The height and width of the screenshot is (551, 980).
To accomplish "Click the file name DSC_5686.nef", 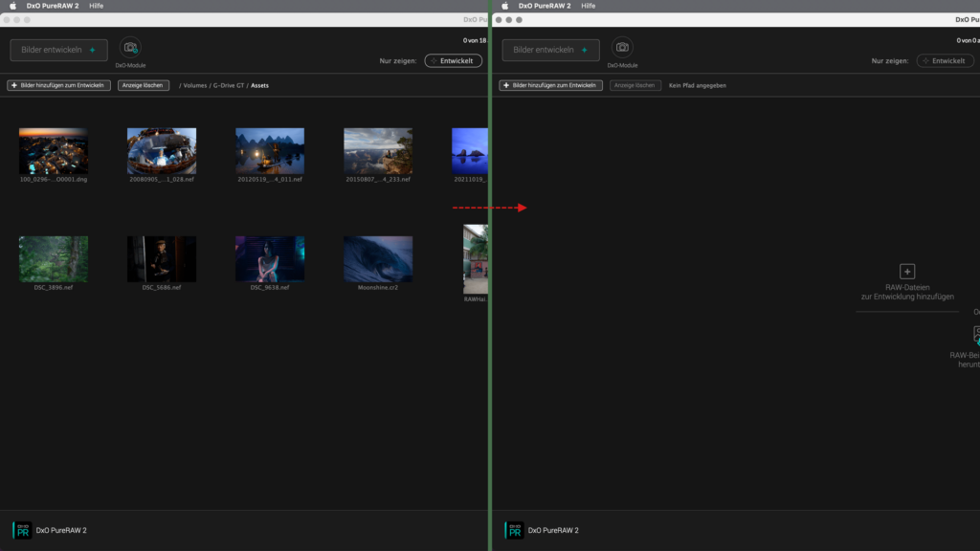I will point(161,287).
